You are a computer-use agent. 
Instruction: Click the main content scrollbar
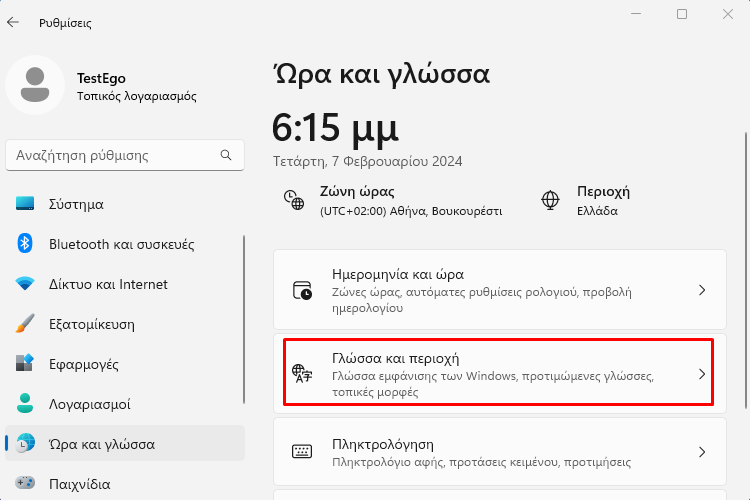coord(746,270)
